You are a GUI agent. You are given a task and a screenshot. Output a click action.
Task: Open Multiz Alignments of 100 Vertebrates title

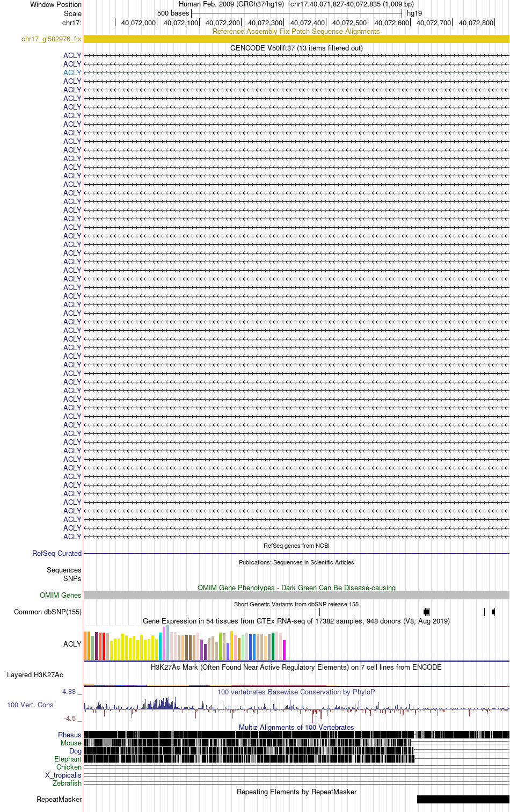tap(296, 727)
